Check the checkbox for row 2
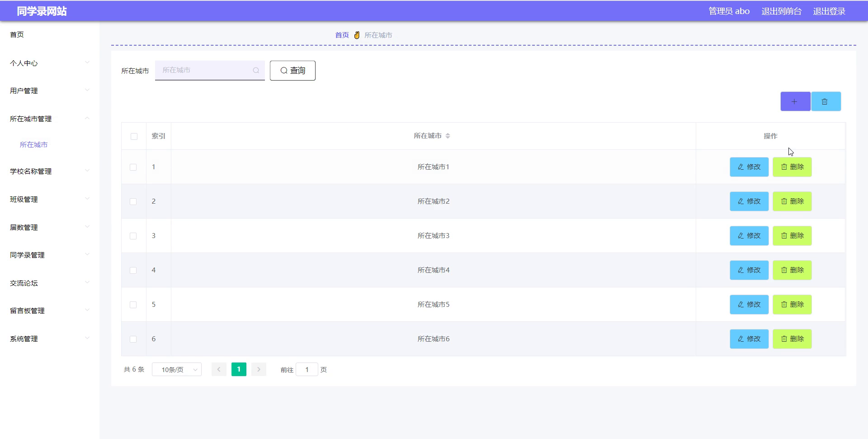Image resolution: width=868 pixels, height=439 pixels. pos(133,201)
